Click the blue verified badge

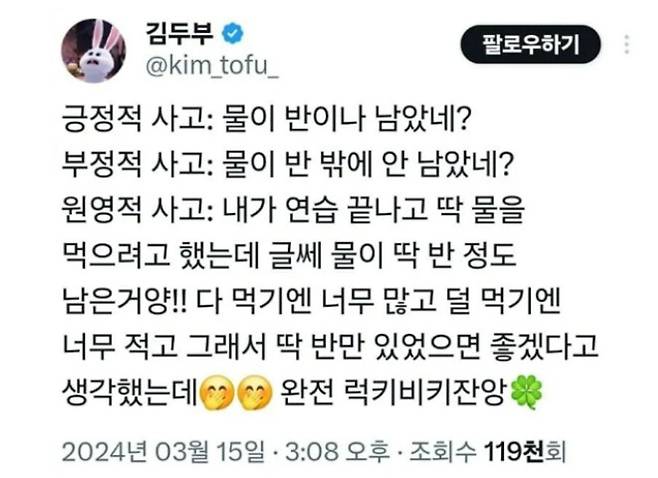[x=232, y=34]
